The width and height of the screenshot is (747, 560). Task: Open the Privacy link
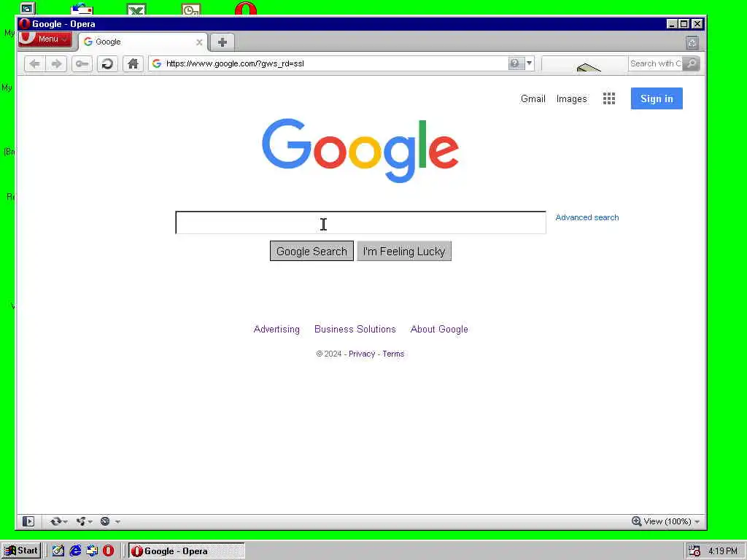click(x=362, y=354)
